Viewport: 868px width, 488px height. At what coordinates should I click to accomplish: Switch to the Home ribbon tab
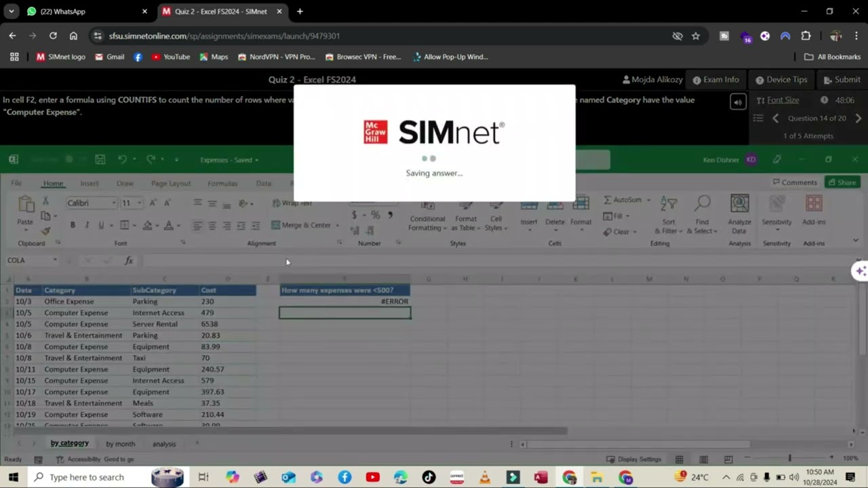pyautogui.click(x=53, y=183)
